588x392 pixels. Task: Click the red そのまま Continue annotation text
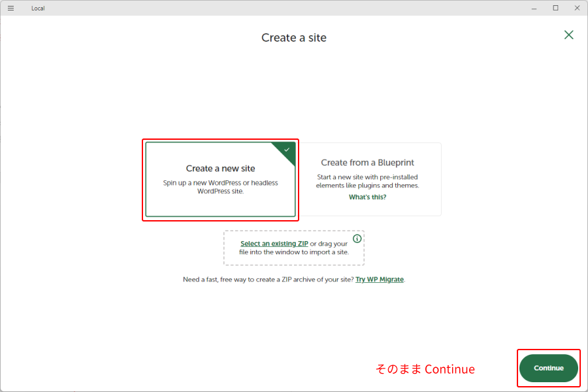tap(425, 369)
